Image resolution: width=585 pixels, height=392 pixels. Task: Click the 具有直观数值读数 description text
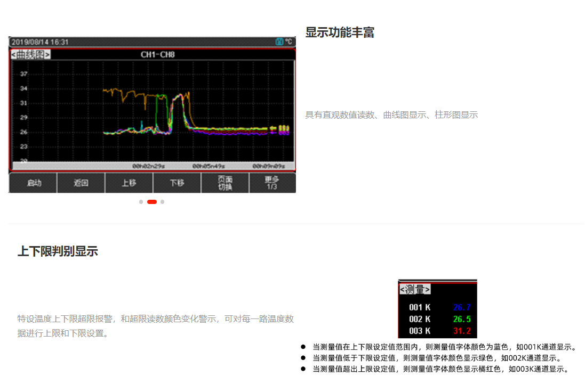(391, 115)
